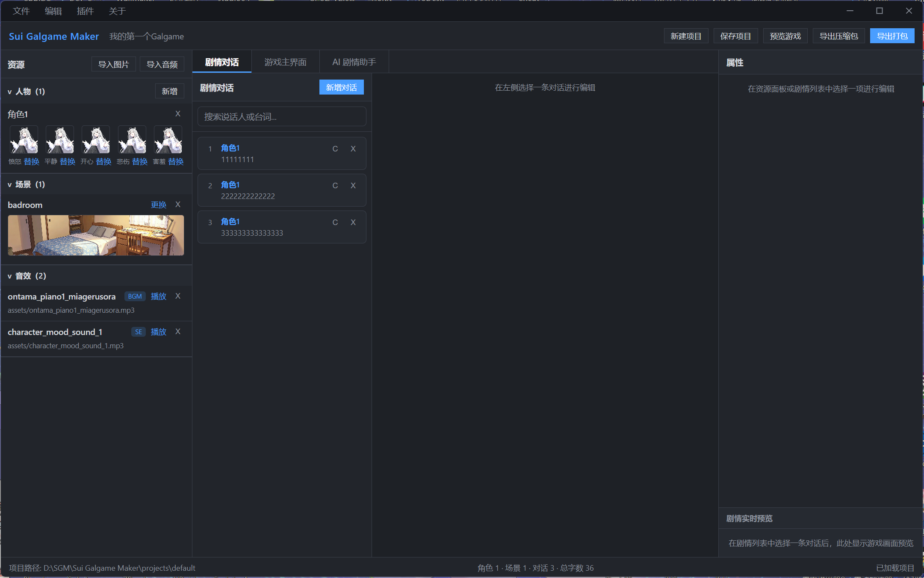Copy dialogue 3 using its C icon

pos(335,222)
